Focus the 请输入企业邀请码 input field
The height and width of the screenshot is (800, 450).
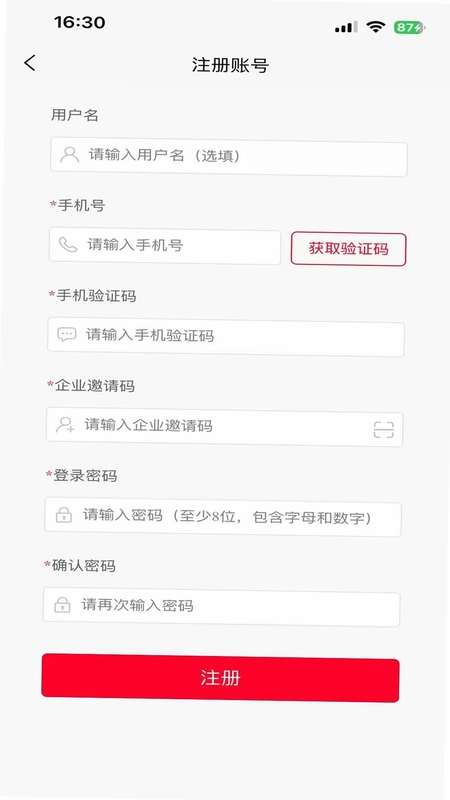pyautogui.click(x=224, y=428)
